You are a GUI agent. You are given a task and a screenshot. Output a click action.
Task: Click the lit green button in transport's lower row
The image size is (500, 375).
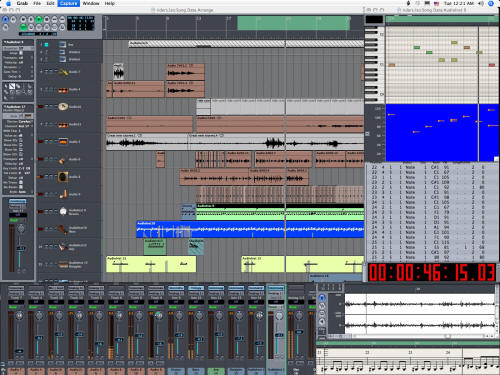point(23,27)
